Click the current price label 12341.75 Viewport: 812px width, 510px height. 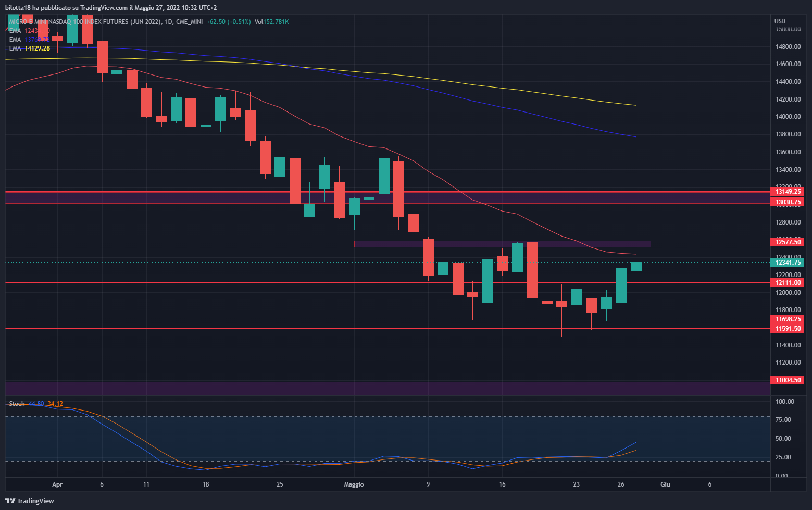click(x=787, y=263)
